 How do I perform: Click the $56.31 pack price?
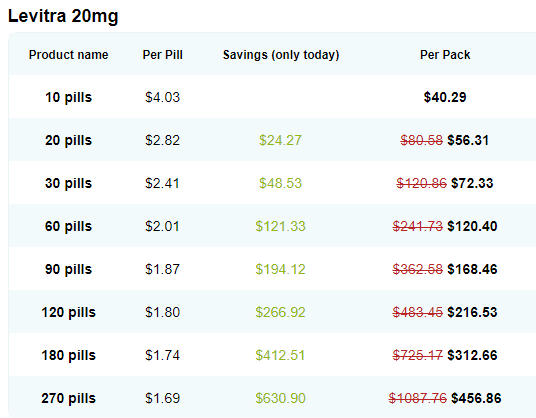(468, 140)
